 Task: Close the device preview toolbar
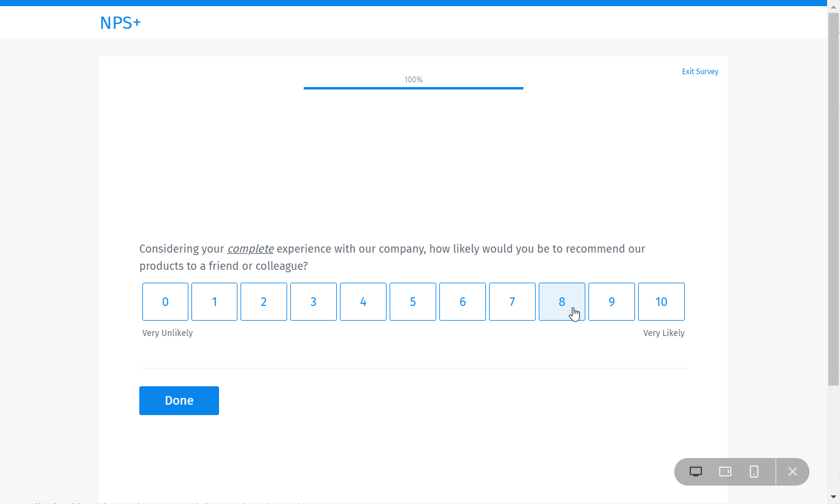tap(792, 472)
